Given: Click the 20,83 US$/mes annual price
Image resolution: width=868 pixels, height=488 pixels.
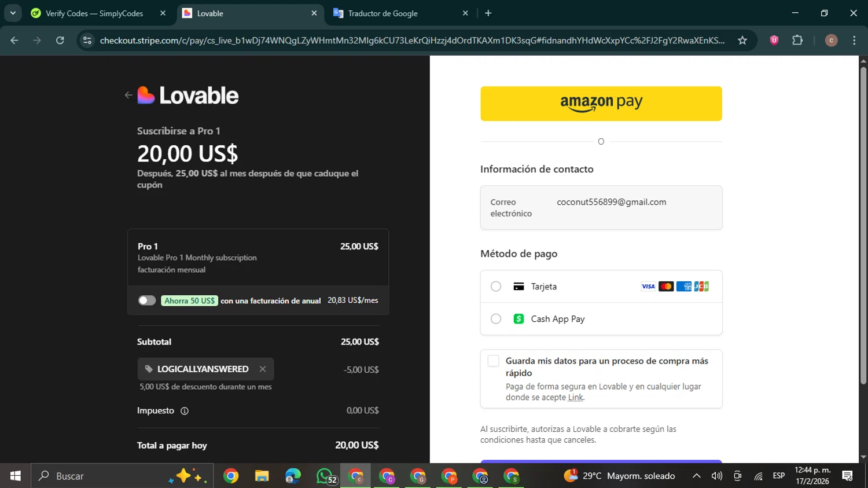Looking at the screenshot, I should click(353, 300).
